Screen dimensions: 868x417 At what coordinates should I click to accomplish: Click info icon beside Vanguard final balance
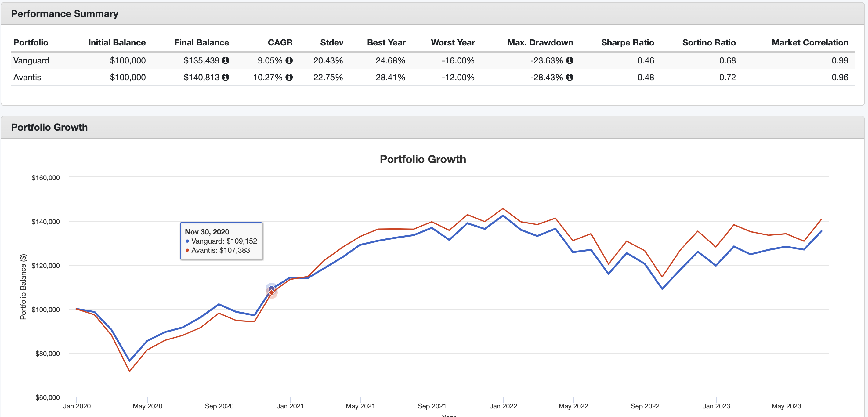point(226,60)
